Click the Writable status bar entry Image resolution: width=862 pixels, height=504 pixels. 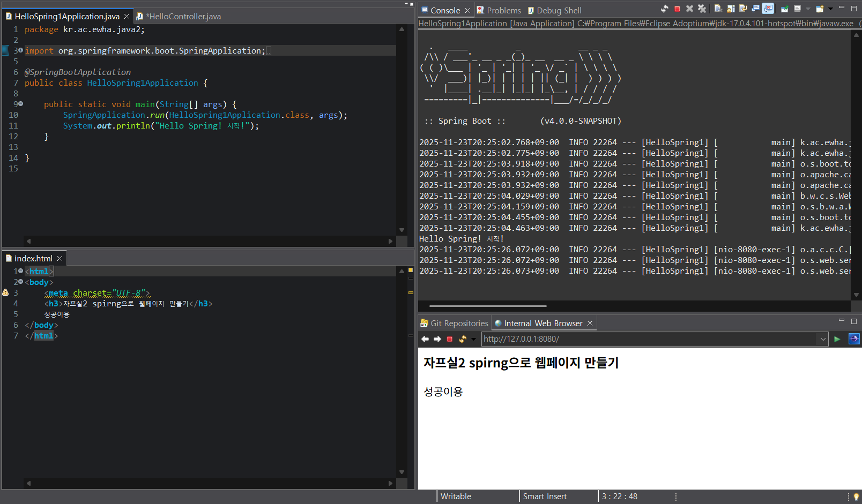tap(456, 497)
